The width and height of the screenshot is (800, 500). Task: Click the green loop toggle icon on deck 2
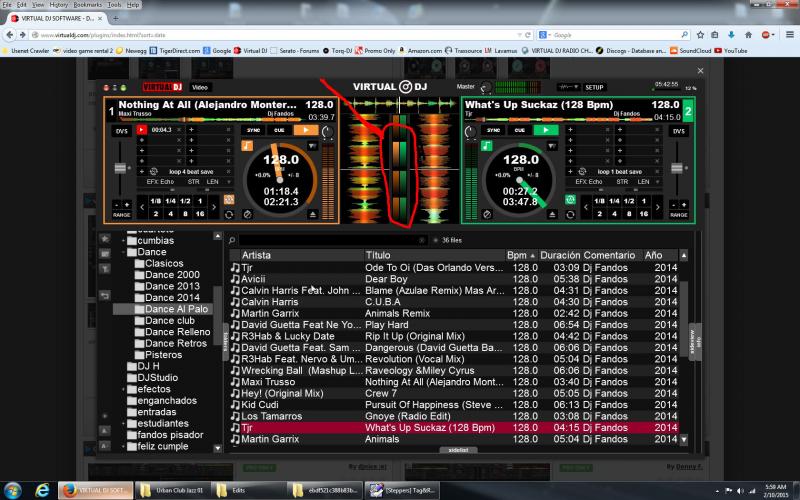[570, 199]
